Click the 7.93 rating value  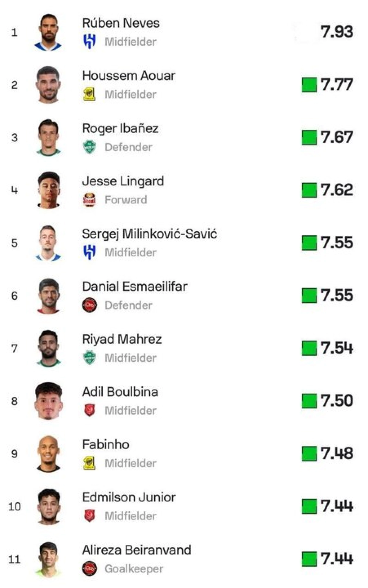coord(337,32)
